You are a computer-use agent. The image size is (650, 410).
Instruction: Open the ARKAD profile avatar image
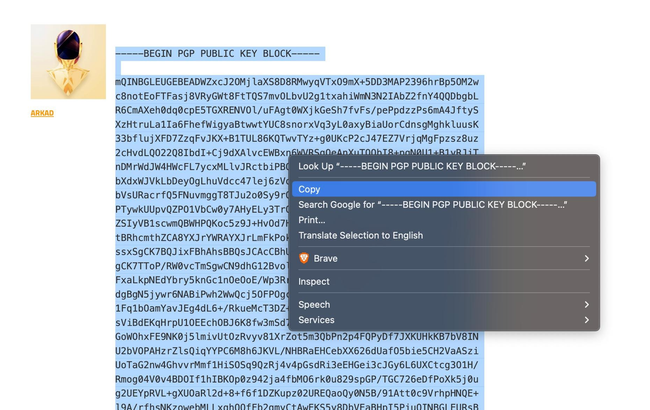tap(68, 62)
